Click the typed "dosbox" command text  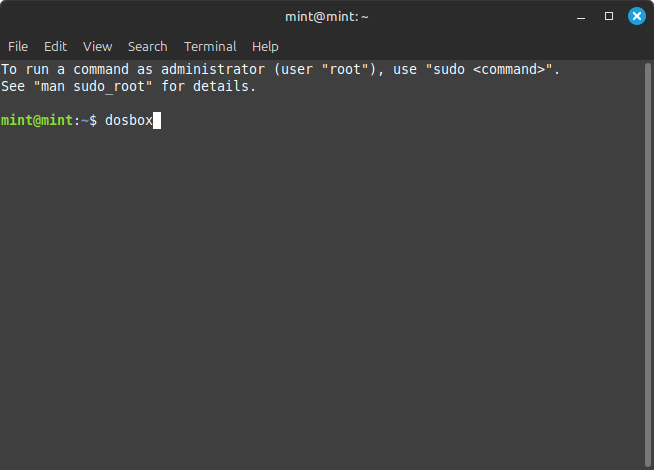tap(128, 120)
